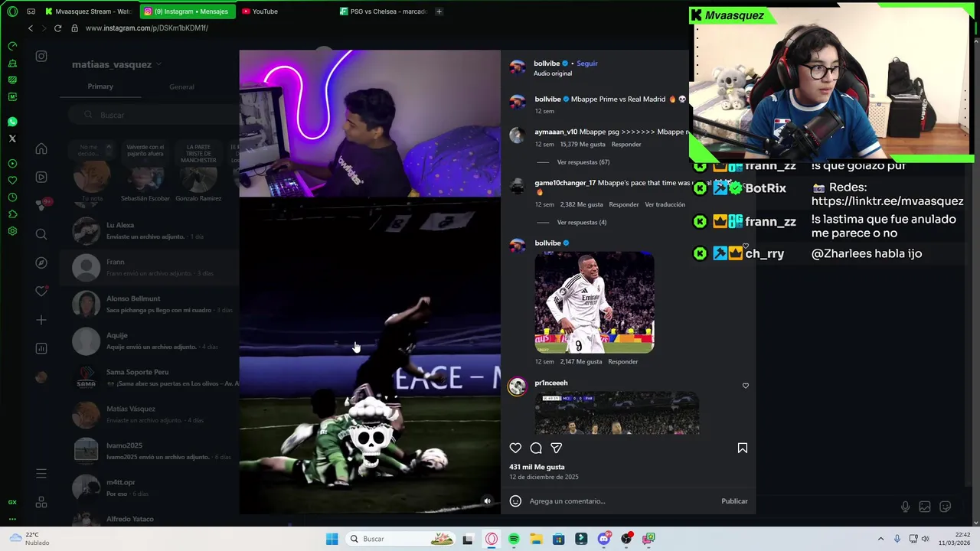Image resolution: width=980 pixels, height=551 pixels.
Task: Open Opera menu with the O logo
Action: pyautogui.click(x=12, y=11)
